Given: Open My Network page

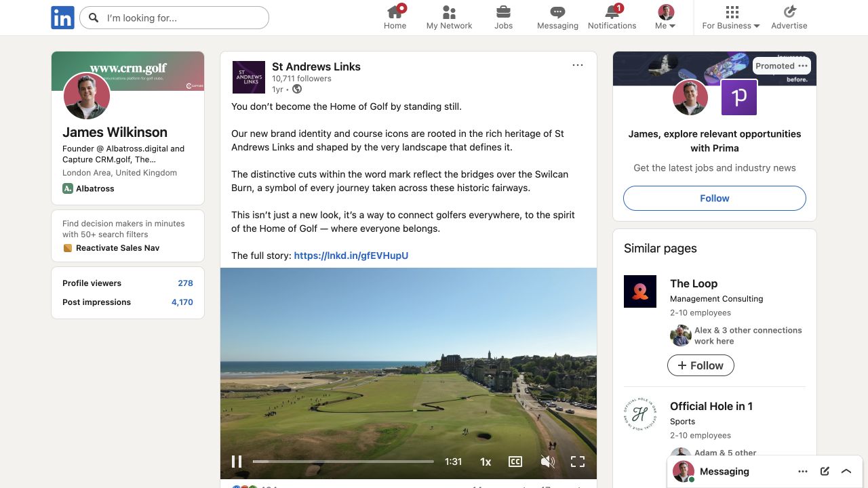Looking at the screenshot, I should coord(449,18).
